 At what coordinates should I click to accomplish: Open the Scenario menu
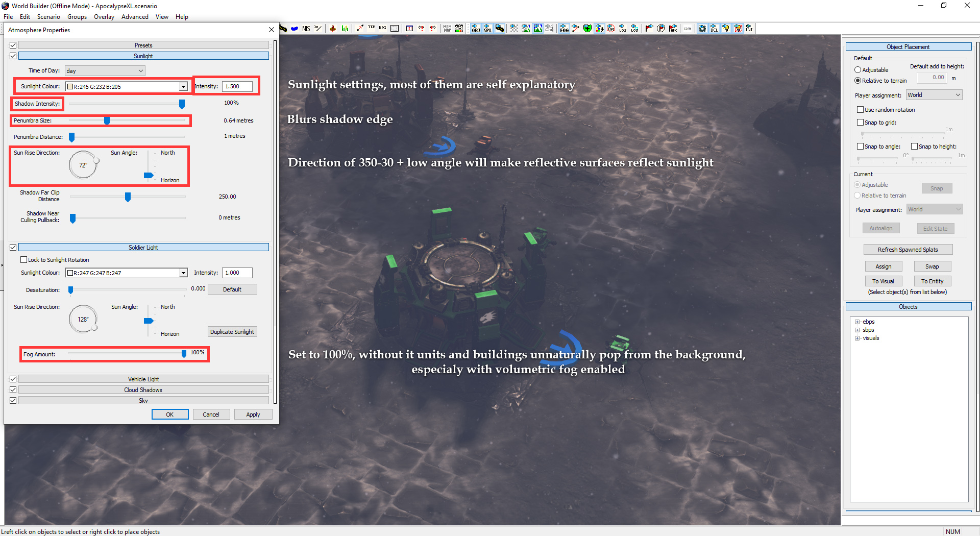point(48,17)
